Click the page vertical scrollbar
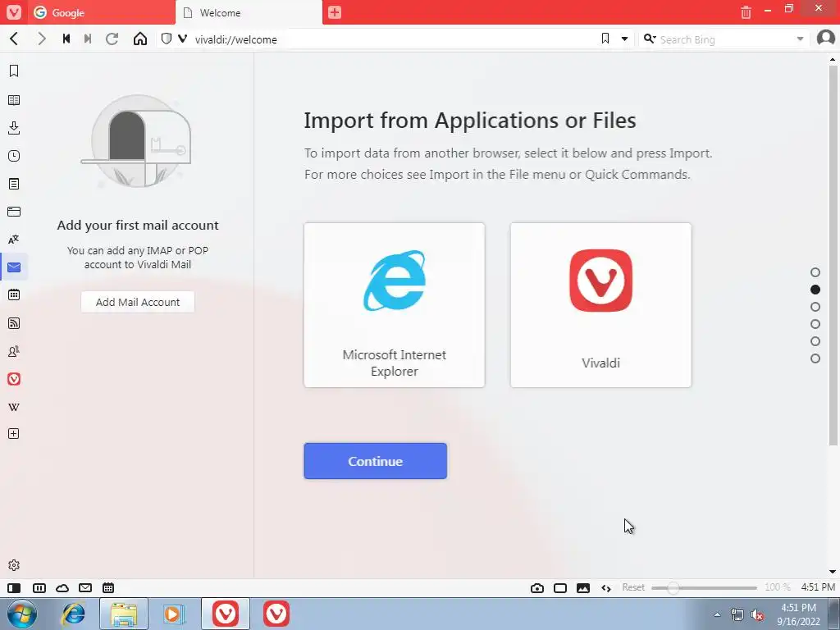The height and width of the screenshot is (630, 840). 833,254
